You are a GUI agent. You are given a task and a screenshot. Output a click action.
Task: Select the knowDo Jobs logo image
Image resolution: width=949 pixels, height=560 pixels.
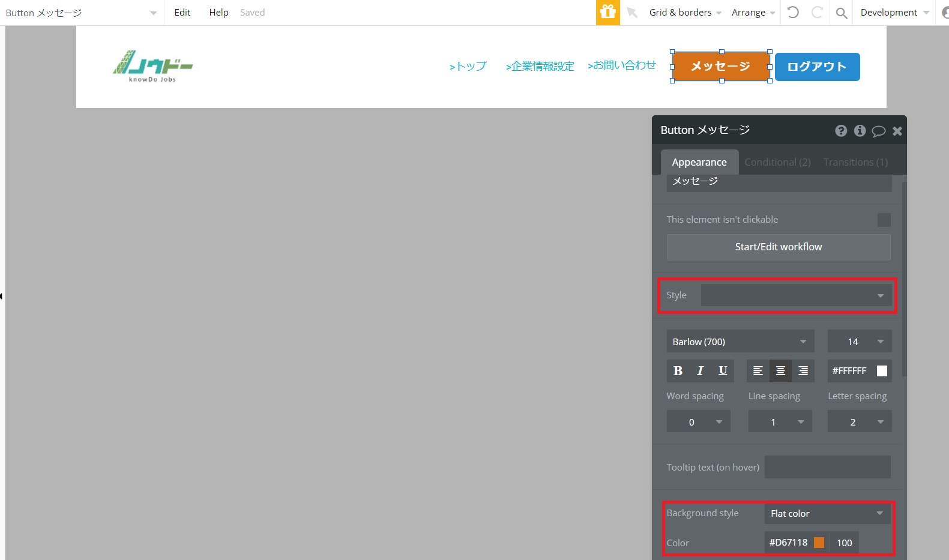153,67
